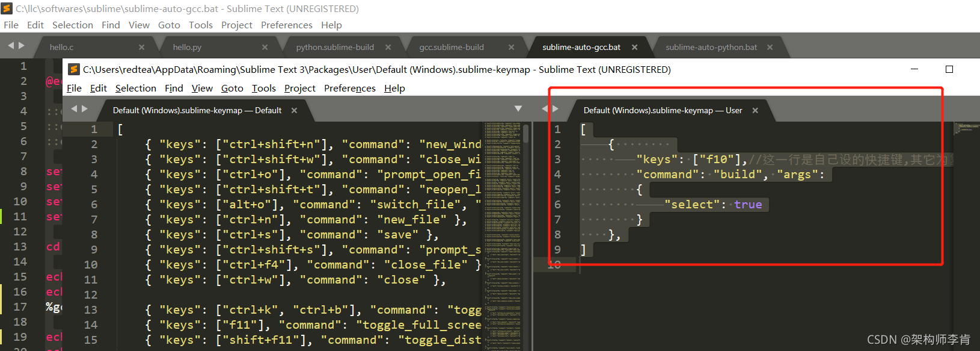Open the Goto menu in outer window
The image size is (980, 351).
pos(169,25)
